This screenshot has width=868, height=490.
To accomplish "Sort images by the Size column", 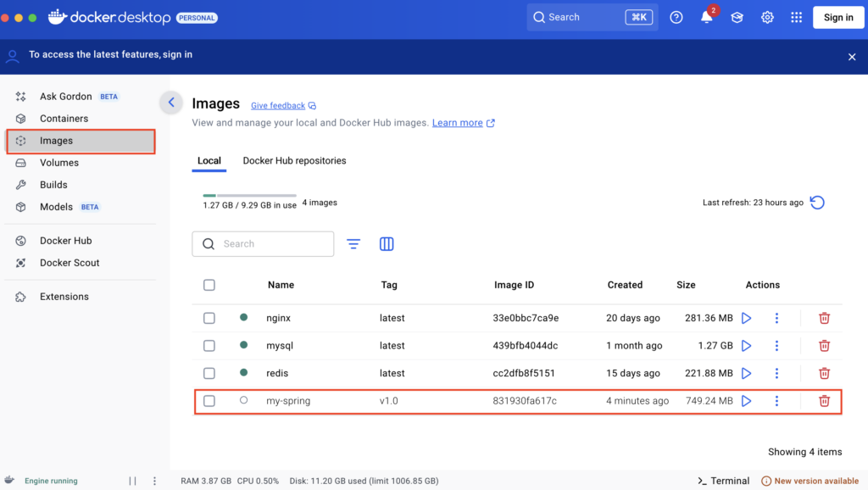I will [686, 285].
